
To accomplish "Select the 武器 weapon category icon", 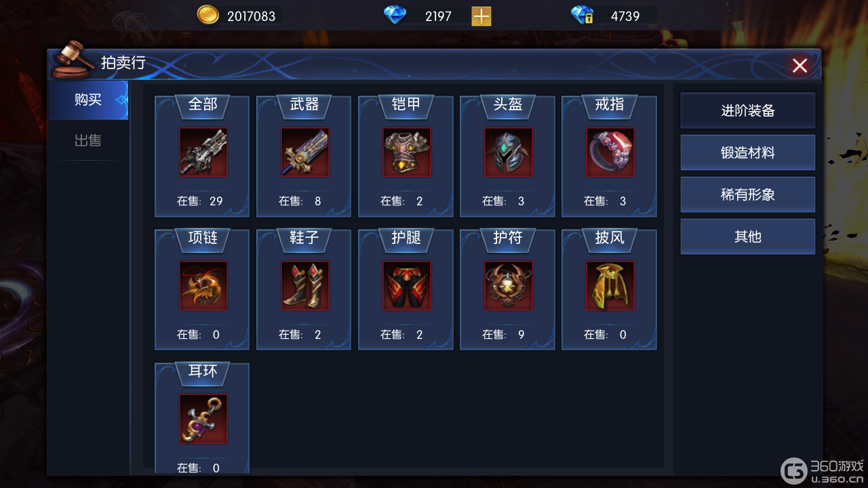I will (304, 152).
